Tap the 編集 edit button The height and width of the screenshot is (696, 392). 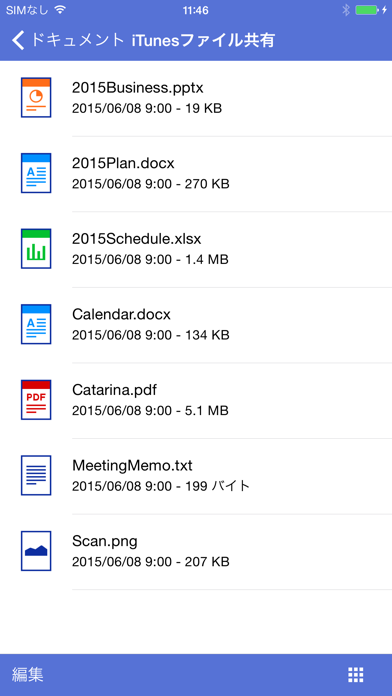point(28,675)
